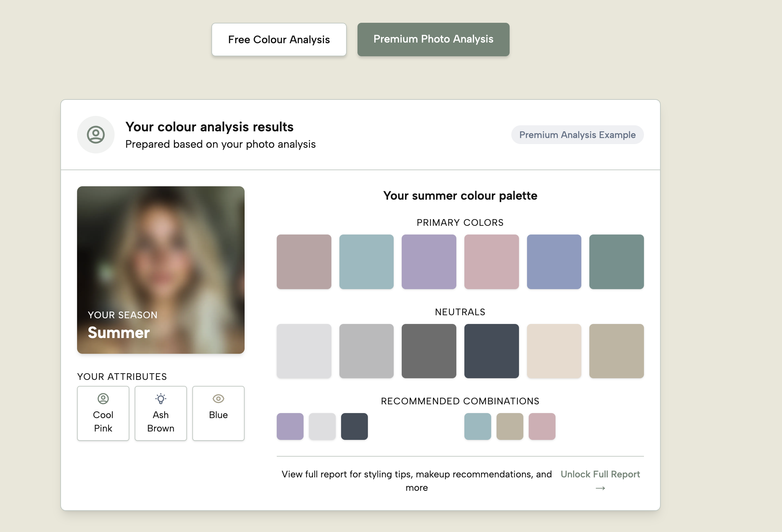Click the profile avatar icon in results header
Image resolution: width=782 pixels, height=532 pixels.
pyautogui.click(x=95, y=135)
